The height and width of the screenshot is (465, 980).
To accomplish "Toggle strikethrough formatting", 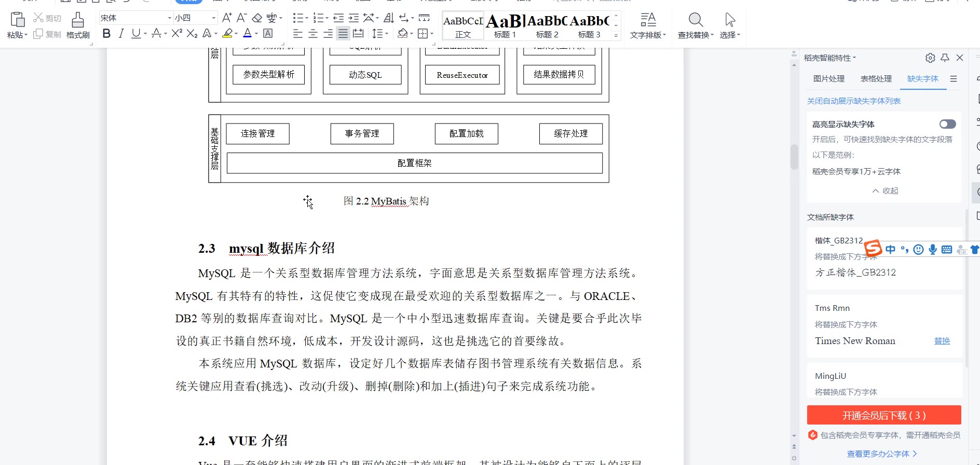I will (x=156, y=34).
